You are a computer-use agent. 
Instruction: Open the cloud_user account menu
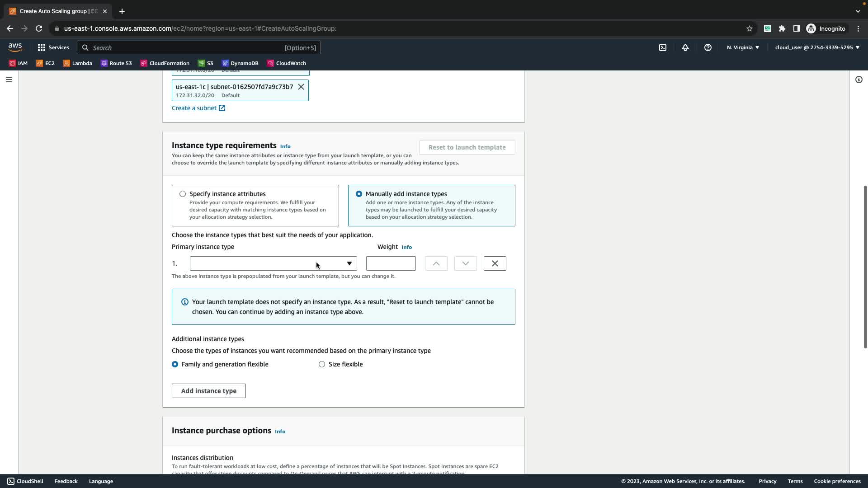pos(817,47)
